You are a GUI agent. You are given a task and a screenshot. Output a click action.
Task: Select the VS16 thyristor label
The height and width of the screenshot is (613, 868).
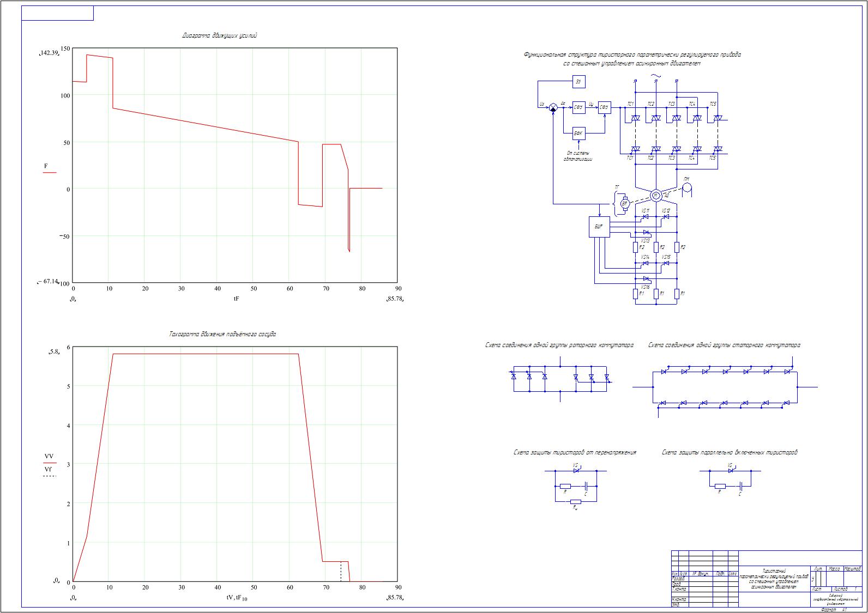point(646,287)
